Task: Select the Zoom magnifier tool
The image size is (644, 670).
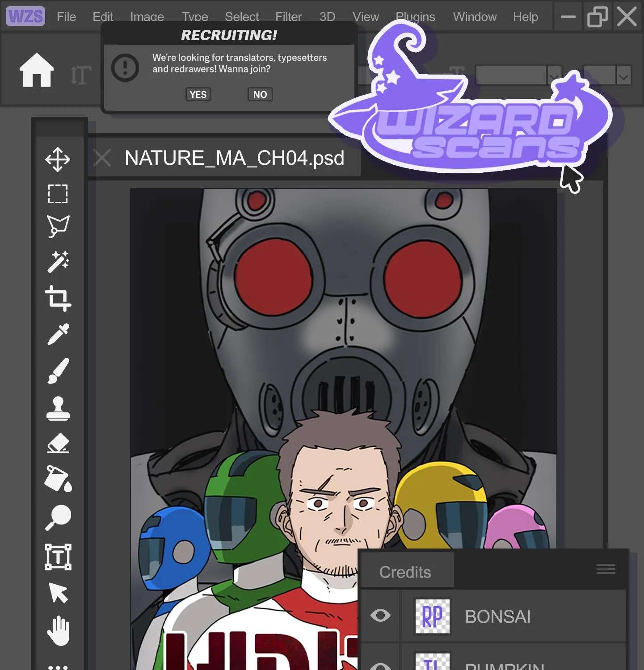Action: [x=58, y=518]
